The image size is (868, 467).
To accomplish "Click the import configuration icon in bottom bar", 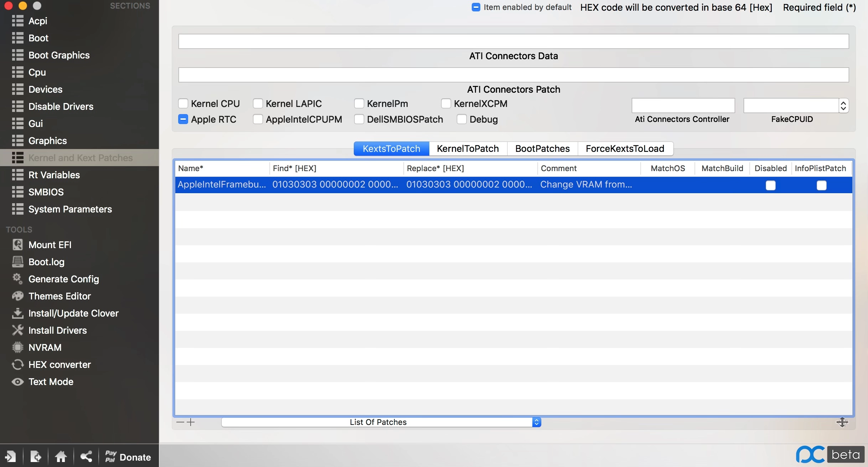I will pyautogui.click(x=10, y=456).
